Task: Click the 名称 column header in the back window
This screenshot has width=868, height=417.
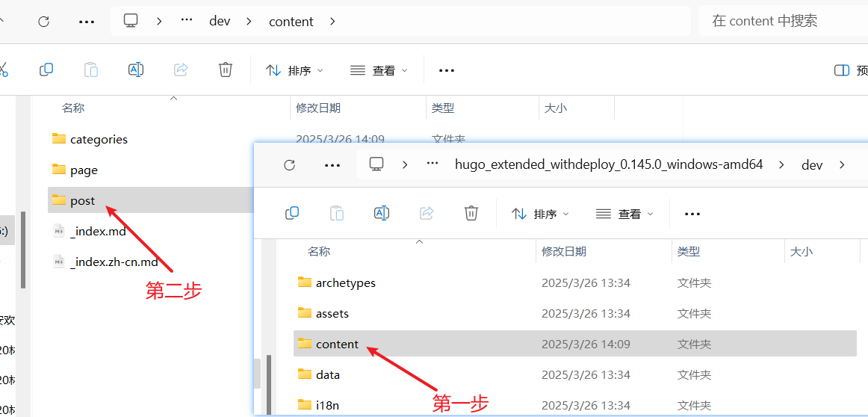Action: [73, 108]
